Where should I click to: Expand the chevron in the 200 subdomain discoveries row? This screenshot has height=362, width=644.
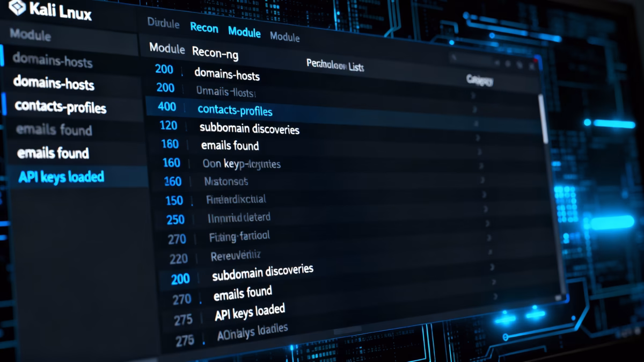[492, 267]
